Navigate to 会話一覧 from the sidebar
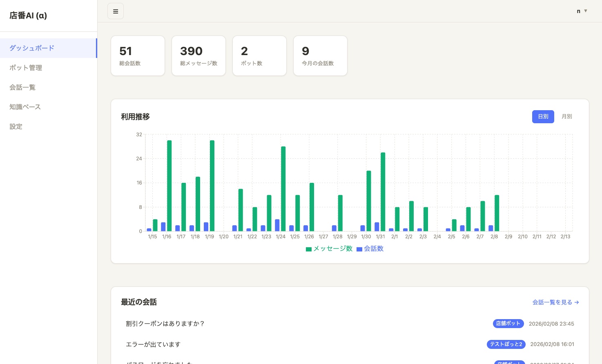This screenshot has height=364, width=602. coord(22,87)
